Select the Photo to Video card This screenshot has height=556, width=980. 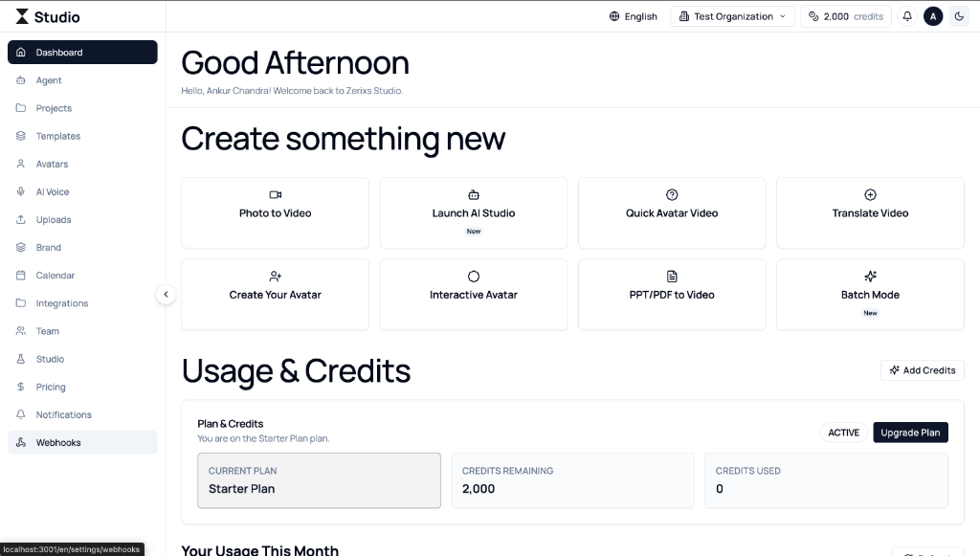pyautogui.click(x=275, y=212)
